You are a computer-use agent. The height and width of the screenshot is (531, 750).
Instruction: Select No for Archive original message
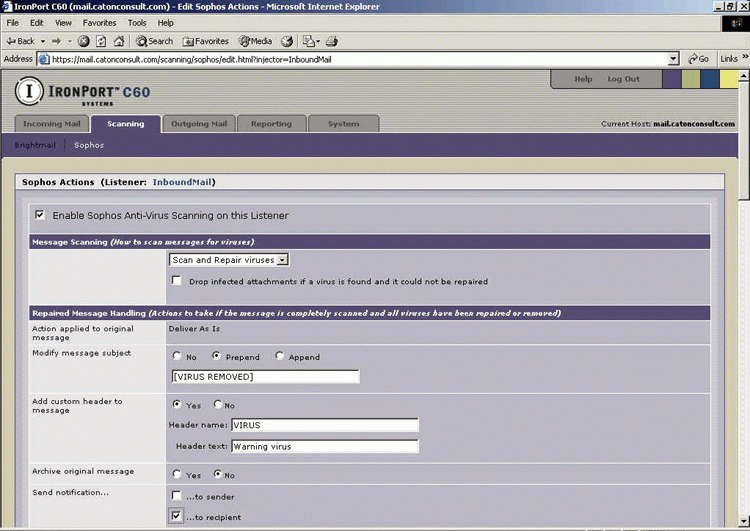coord(218,474)
